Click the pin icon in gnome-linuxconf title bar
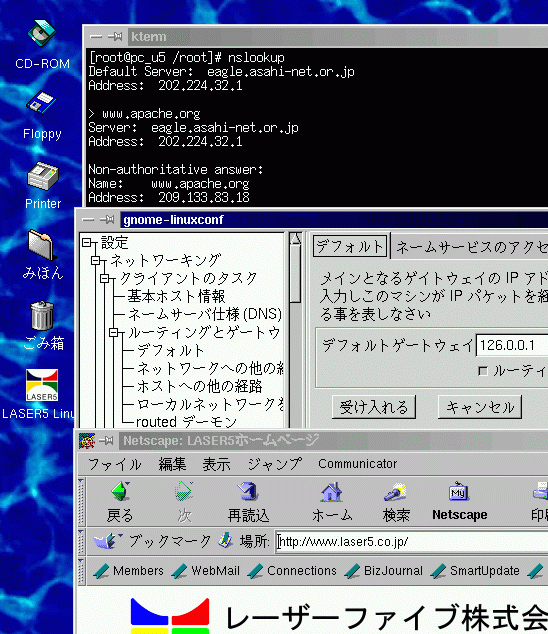Screen dimensions: 548x634 pyautogui.click(x=107, y=220)
